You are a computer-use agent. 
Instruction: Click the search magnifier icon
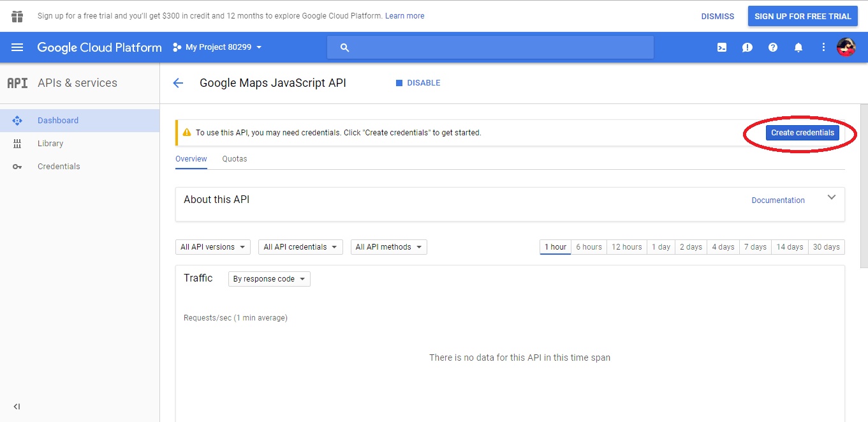(345, 47)
